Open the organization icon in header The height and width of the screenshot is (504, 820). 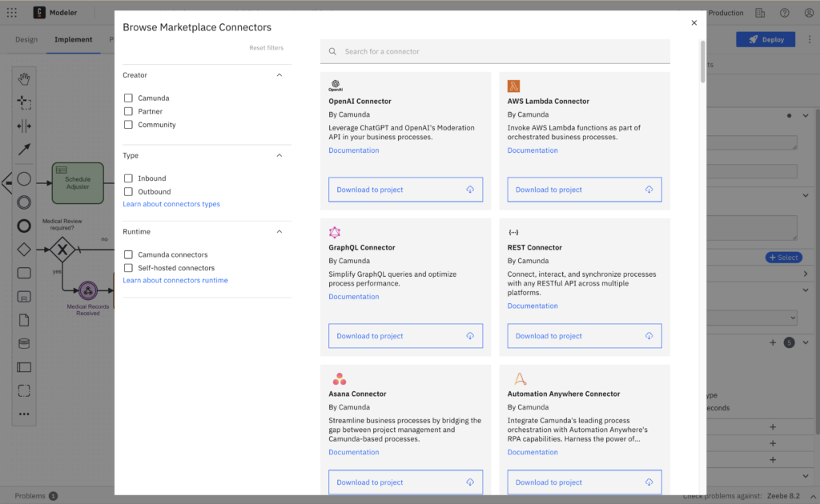760,13
